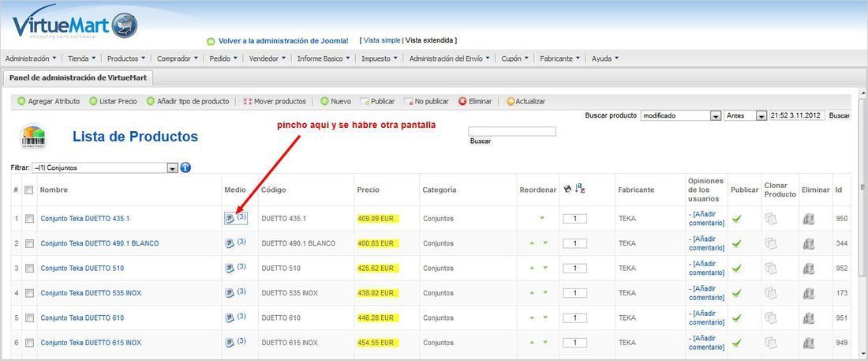The height and width of the screenshot is (361, 868).
Task: Check the box for Conjunto Teka DUETTO 610
Action: 28,318
